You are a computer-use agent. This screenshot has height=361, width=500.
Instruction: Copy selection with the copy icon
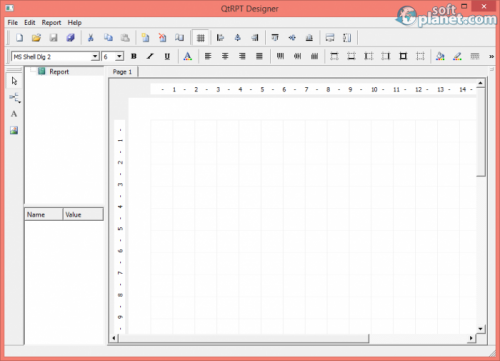coord(108,38)
